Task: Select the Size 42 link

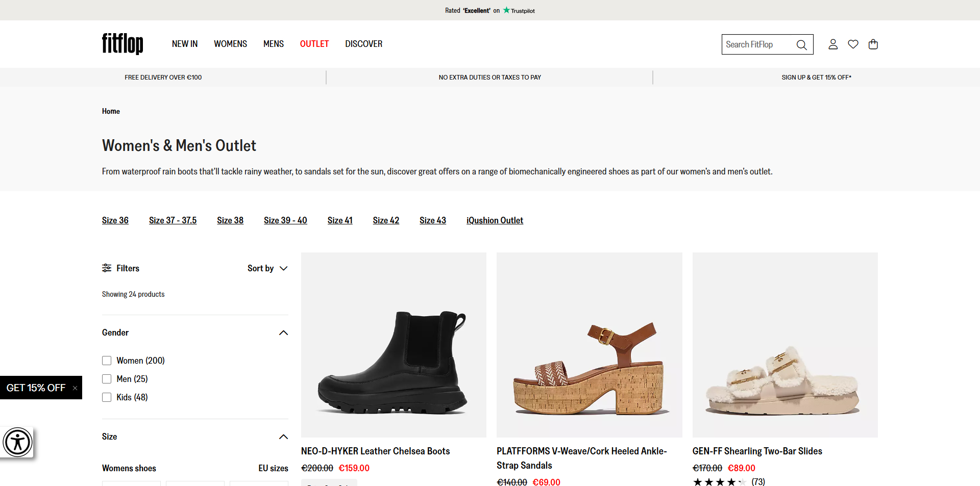Action: (386, 220)
